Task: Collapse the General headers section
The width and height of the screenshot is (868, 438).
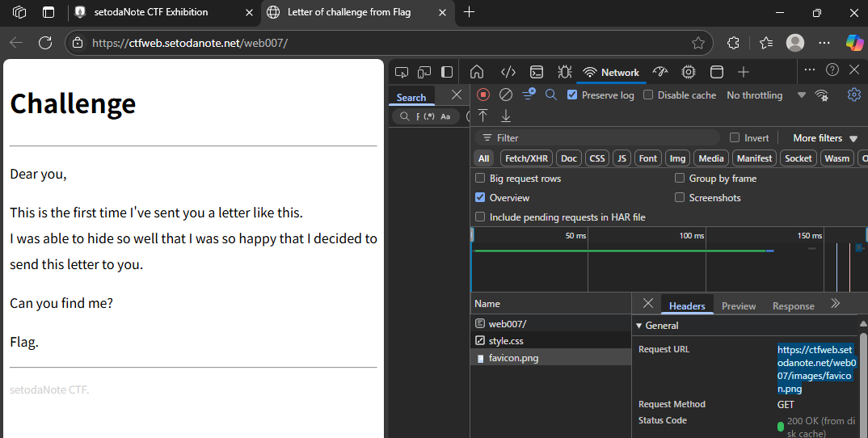Action: point(657,326)
